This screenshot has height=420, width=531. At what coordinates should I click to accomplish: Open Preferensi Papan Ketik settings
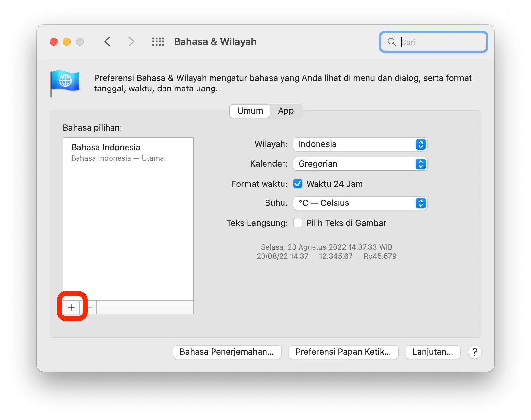tap(343, 352)
